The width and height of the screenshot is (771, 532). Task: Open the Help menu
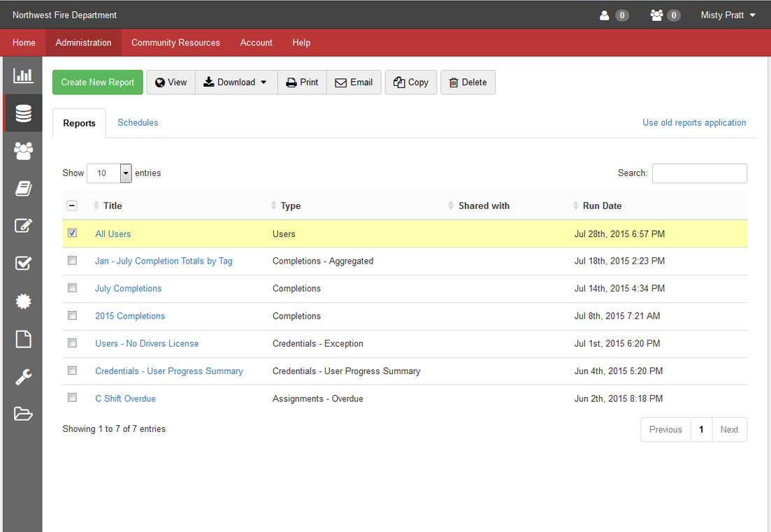pos(301,43)
